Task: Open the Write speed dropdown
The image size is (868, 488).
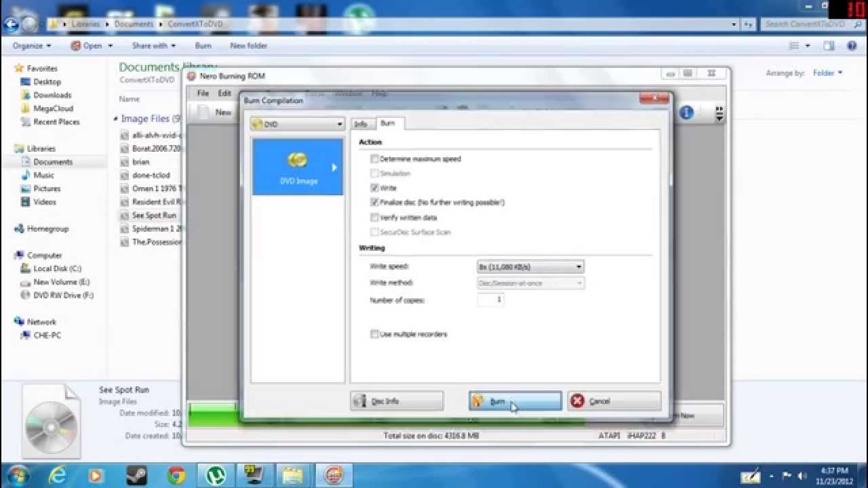Action: pyautogui.click(x=530, y=267)
